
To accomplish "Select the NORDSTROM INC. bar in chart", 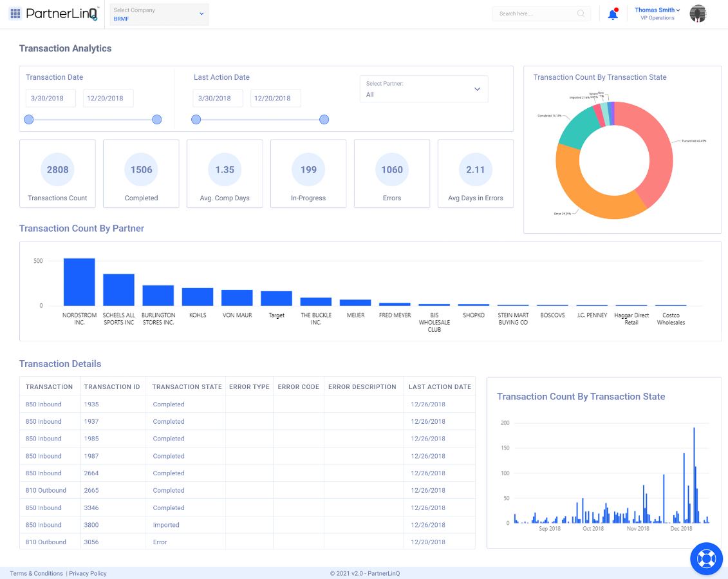I will [79, 282].
